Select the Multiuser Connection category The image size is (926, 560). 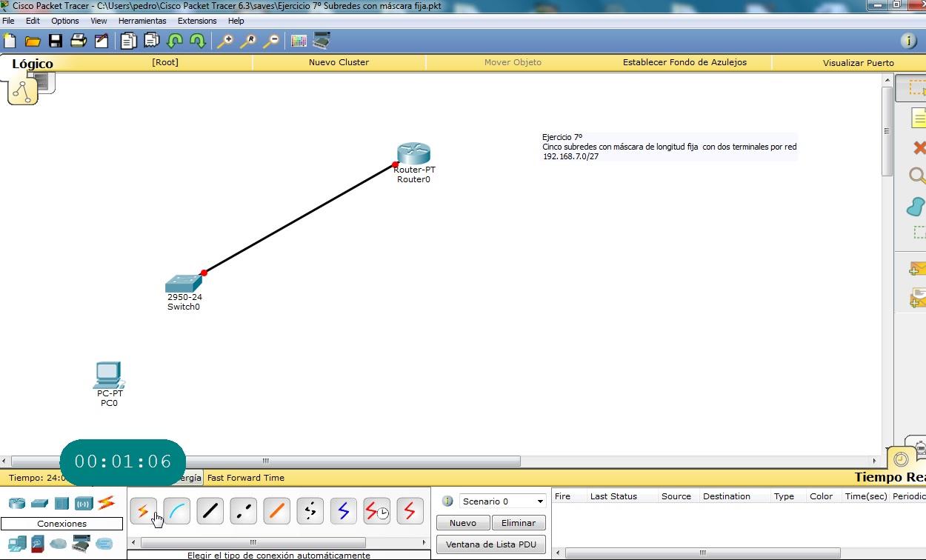(104, 544)
